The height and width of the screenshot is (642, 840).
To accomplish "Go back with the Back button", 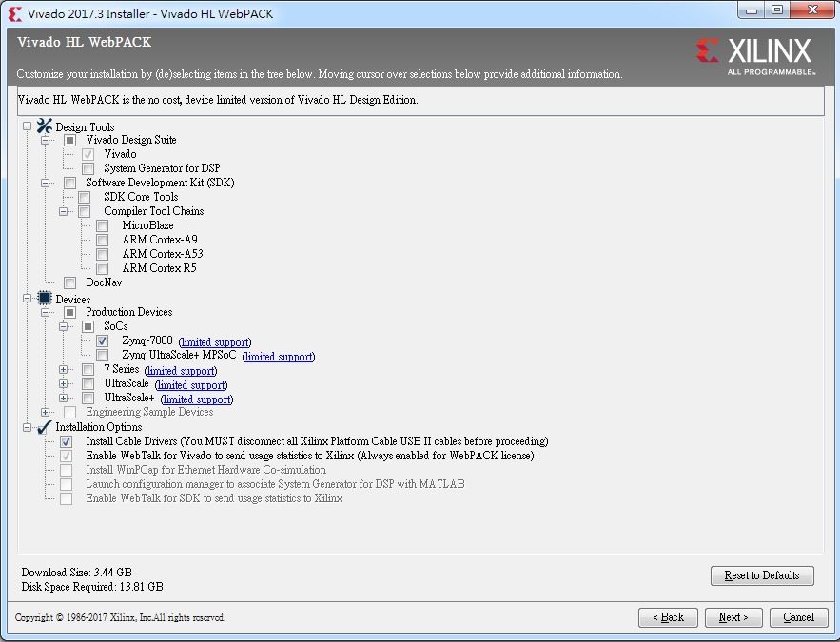I will tap(668, 617).
